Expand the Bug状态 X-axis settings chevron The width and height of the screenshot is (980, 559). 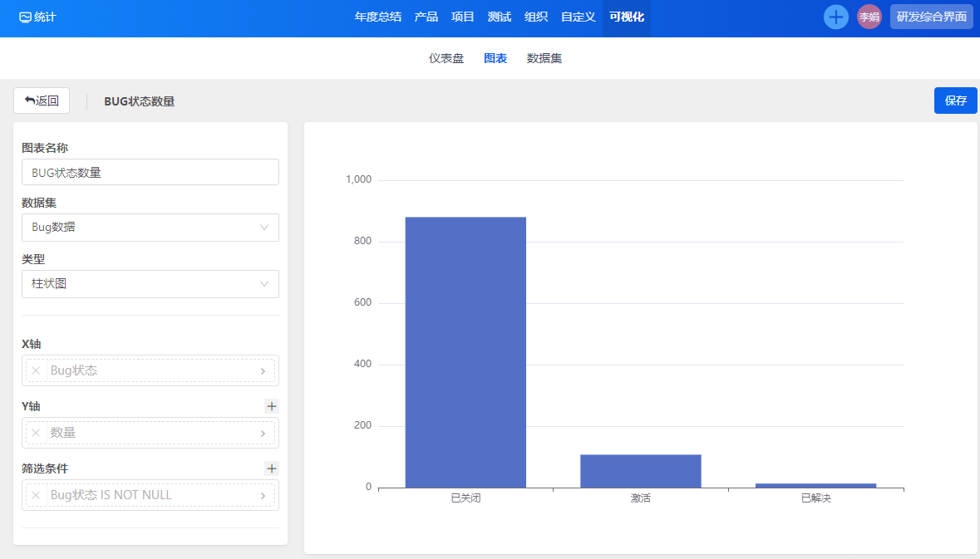pyautogui.click(x=263, y=371)
